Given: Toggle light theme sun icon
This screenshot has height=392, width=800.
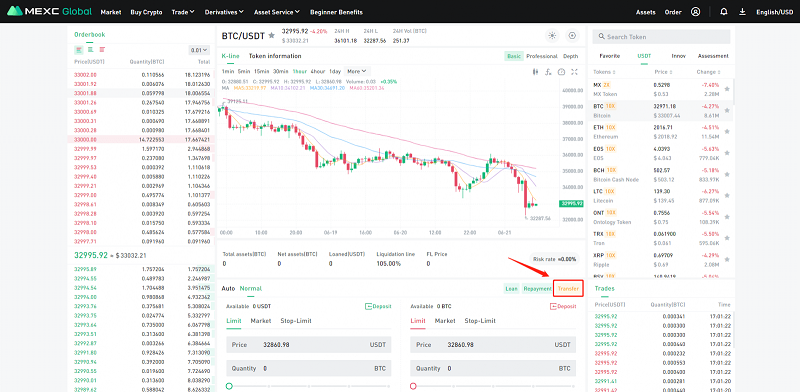Looking at the screenshot, I should 552,35.
